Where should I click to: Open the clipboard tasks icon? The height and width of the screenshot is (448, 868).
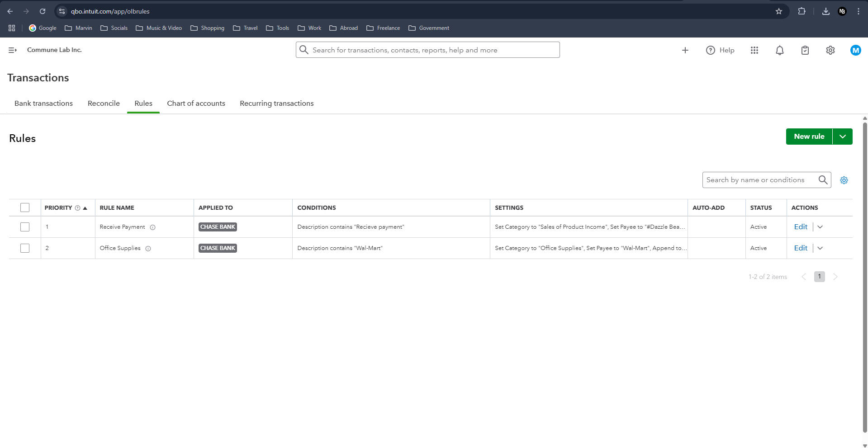[x=805, y=50]
